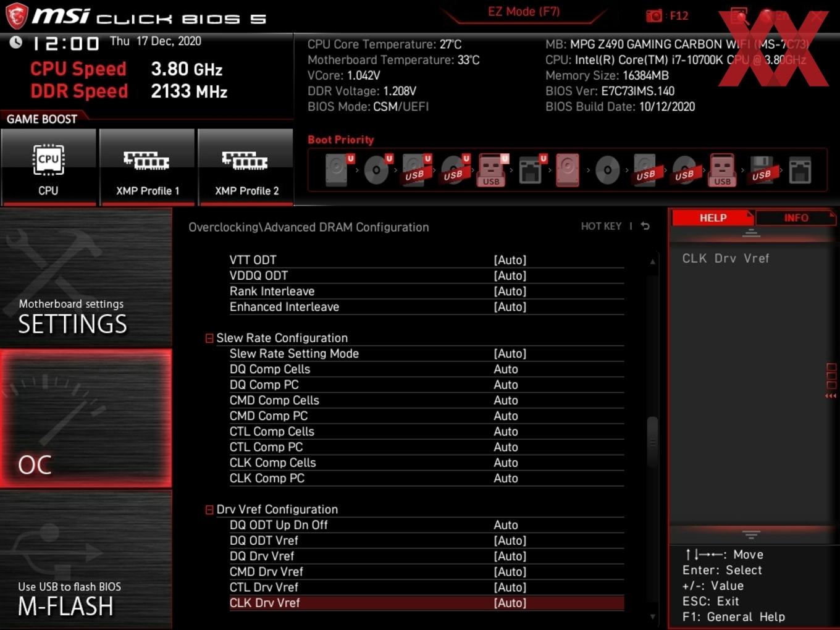The image size is (840, 630).
Task: Select the CLK Comp Cells Auto field
Action: pyautogui.click(x=506, y=463)
